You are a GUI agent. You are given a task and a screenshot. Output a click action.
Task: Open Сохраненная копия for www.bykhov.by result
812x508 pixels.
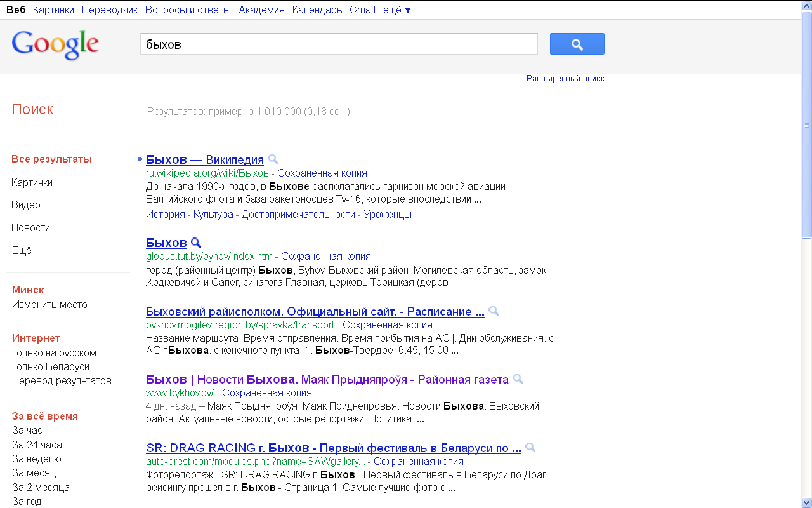click(x=267, y=392)
